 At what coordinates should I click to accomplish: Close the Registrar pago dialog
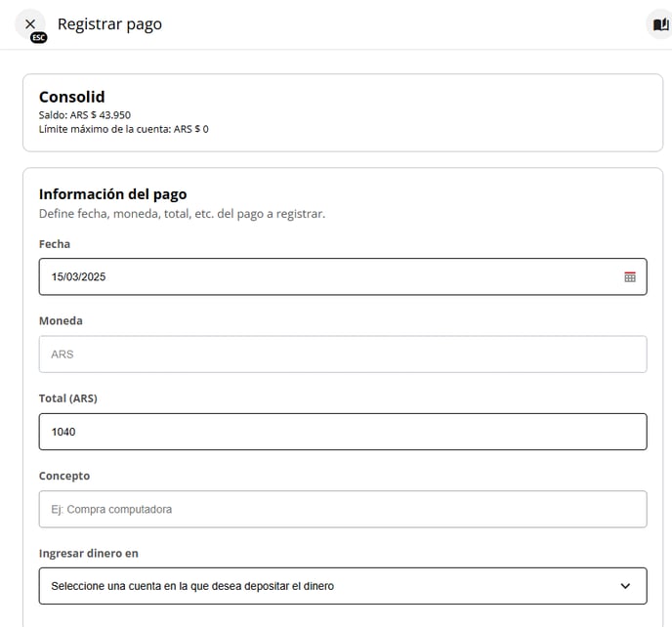coord(29,23)
